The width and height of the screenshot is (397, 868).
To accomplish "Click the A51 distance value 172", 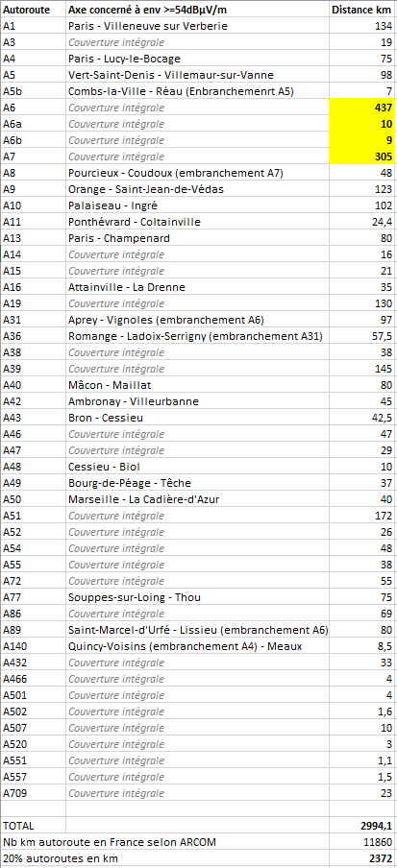I will click(362, 516).
